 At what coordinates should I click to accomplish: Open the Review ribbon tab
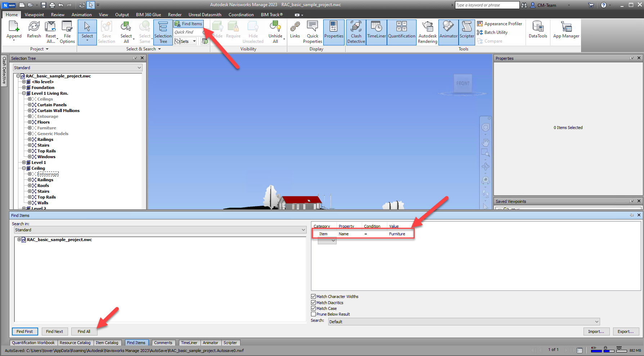[58, 15]
